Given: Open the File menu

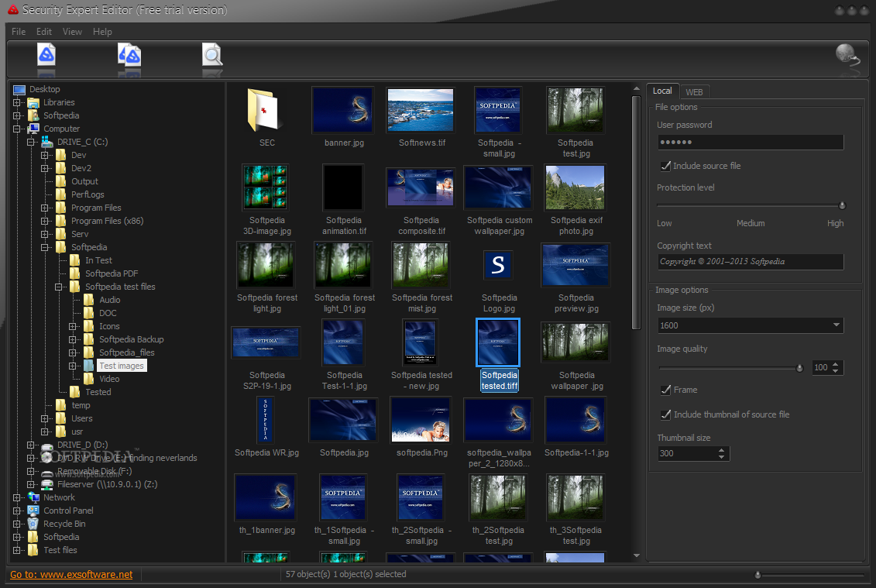Looking at the screenshot, I should click(19, 32).
